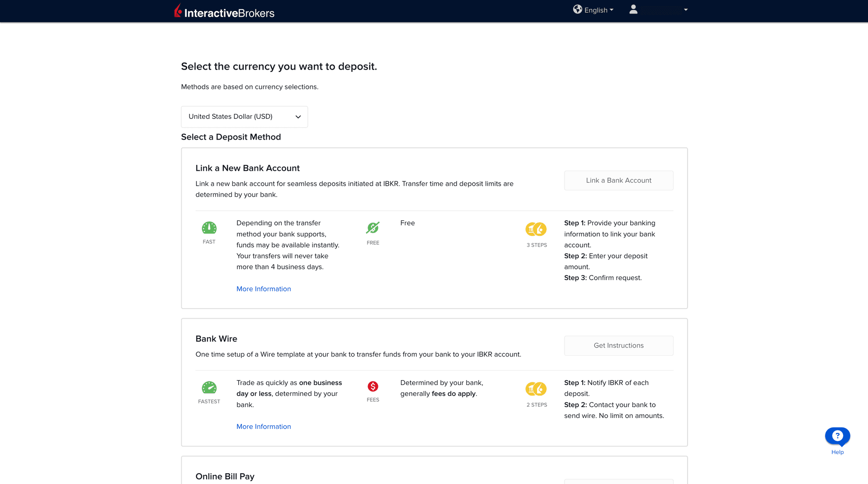The width and height of the screenshot is (868, 484).
Task: Click the user profile icon
Action: point(633,9)
